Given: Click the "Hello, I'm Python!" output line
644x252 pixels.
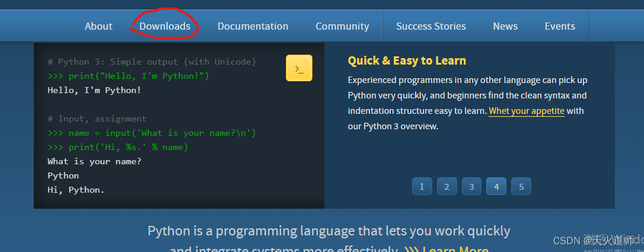Looking at the screenshot, I should [94, 90].
